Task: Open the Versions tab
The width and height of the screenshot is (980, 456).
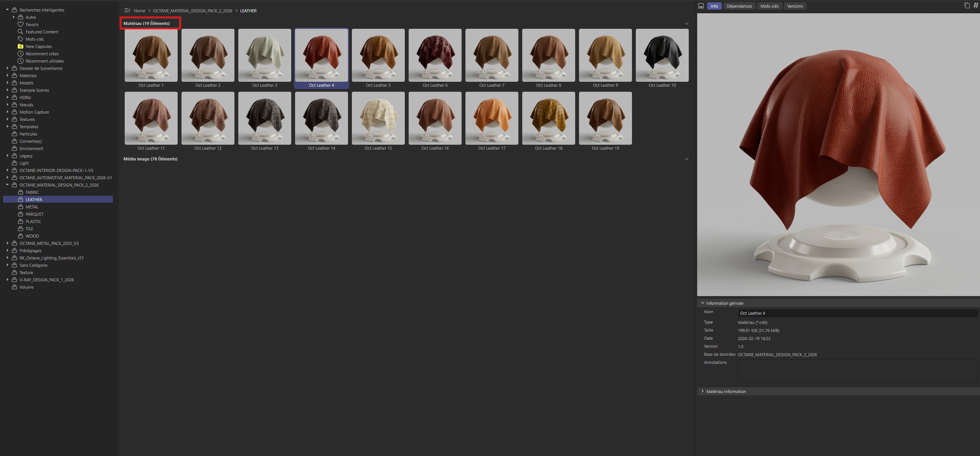Action: coord(795,6)
